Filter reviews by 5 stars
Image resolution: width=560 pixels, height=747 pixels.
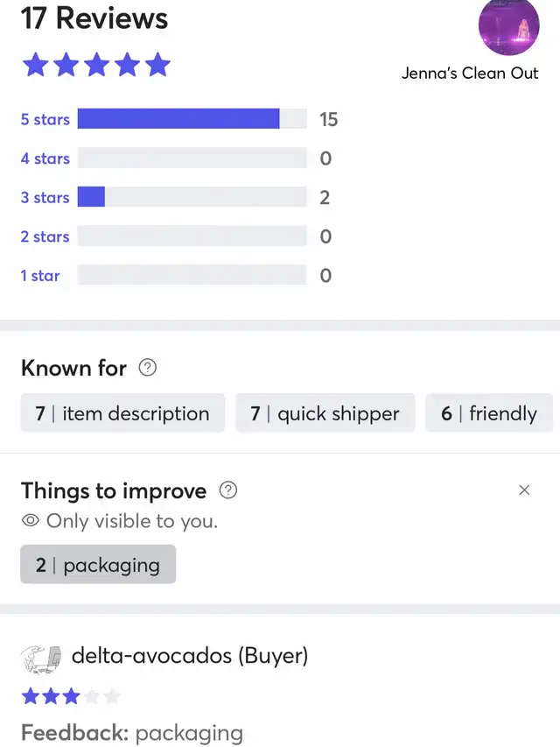pyautogui.click(x=45, y=119)
